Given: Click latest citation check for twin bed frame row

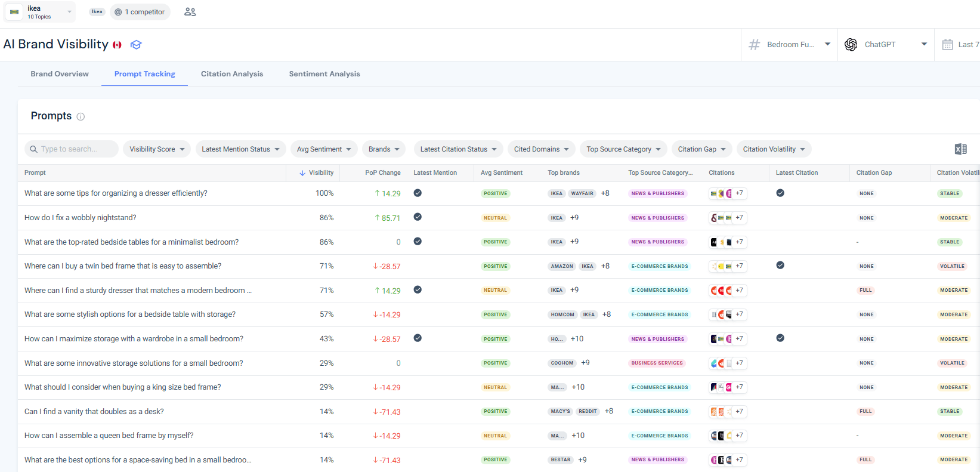Looking at the screenshot, I should tap(780, 265).
